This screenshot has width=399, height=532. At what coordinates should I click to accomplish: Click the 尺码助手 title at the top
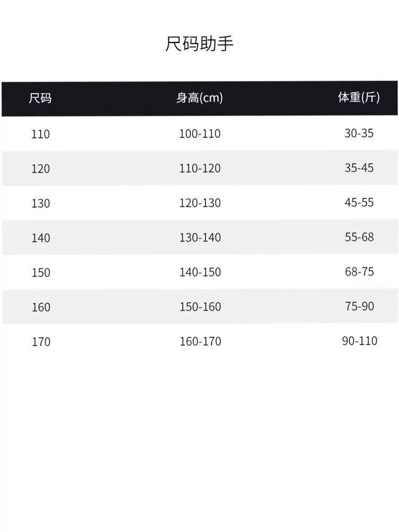click(x=199, y=44)
